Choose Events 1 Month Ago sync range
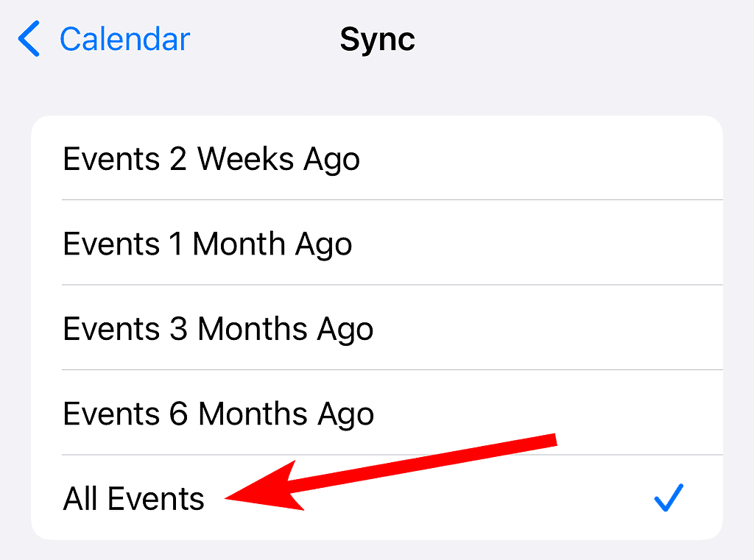The width and height of the screenshot is (754, 560). pos(377,242)
